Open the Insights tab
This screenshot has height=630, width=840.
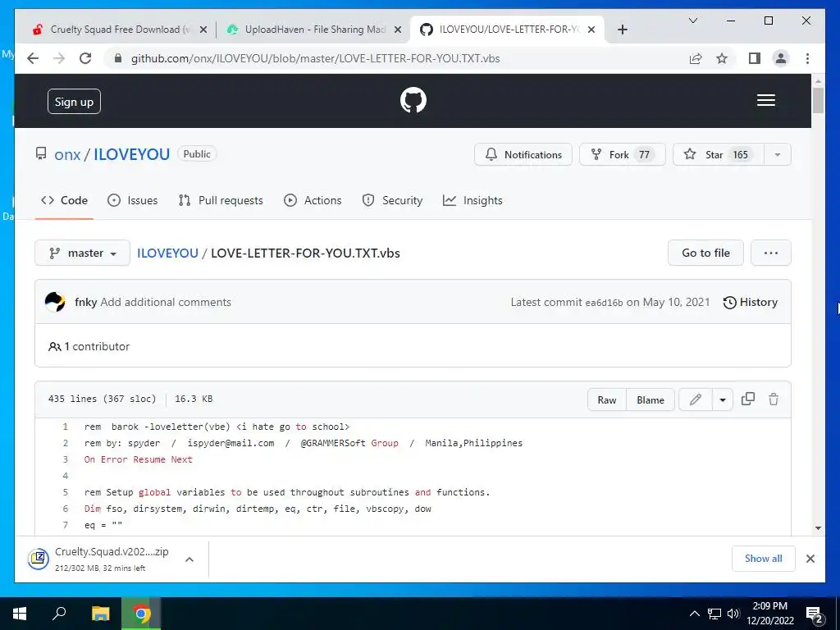[472, 200]
